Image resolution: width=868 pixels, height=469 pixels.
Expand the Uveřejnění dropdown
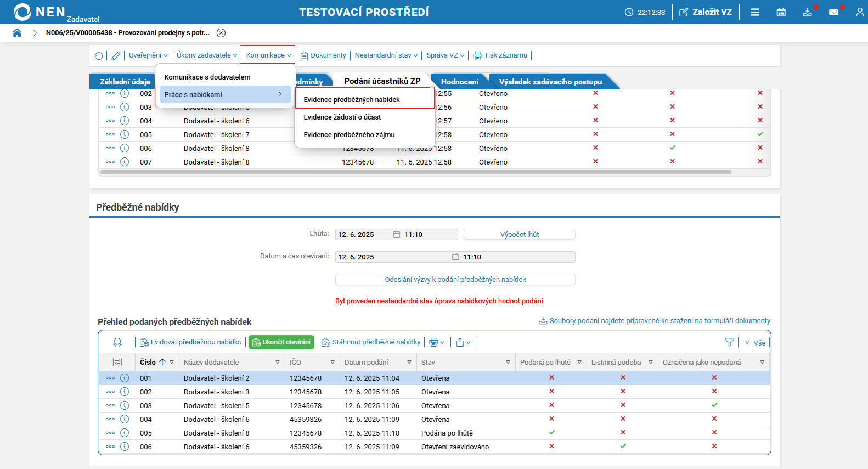pos(148,55)
